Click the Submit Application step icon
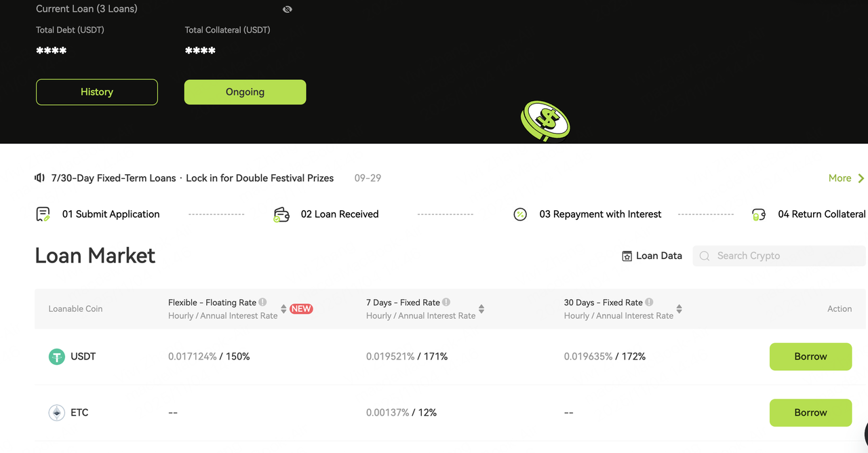The image size is (868, 453). tap(43, 214)
